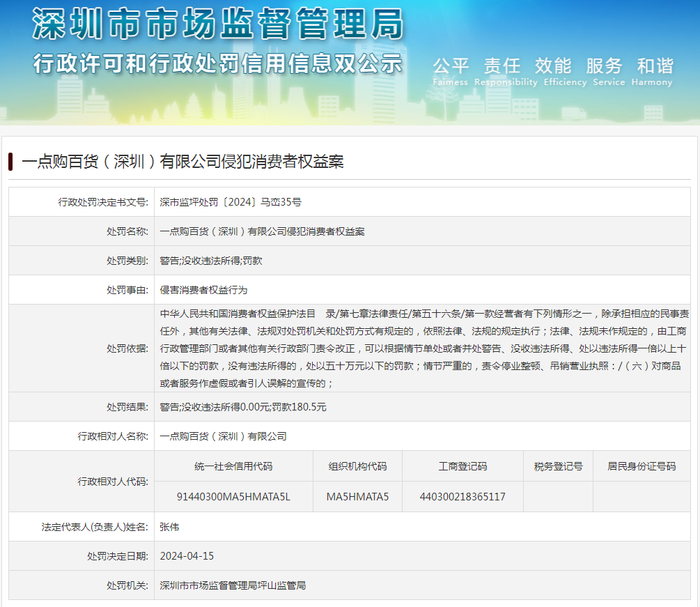Click the result 警告;没收违法所得0.00元;罚款180.5元

pos(243,407)
